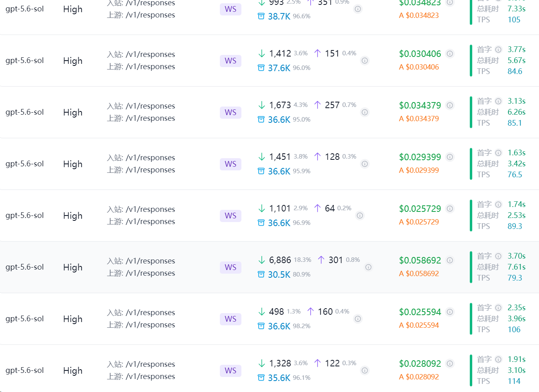
Task: Click cache icon beside 30.5K
Action: (x=261, y=274)
